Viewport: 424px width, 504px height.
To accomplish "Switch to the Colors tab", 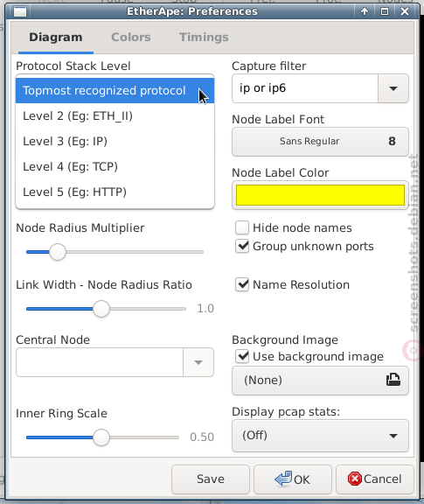I will tap(131, 38).
